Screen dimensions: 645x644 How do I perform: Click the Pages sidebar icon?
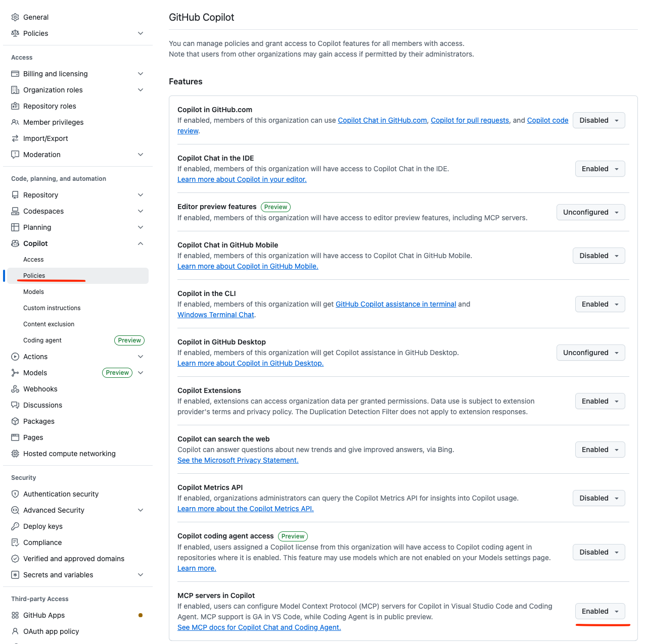pos(15,437)
